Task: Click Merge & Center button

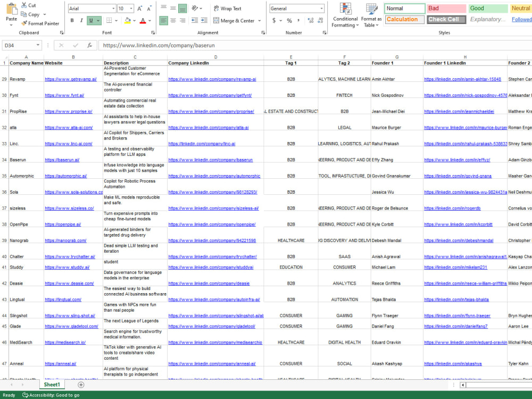Action: coord(234,21)
